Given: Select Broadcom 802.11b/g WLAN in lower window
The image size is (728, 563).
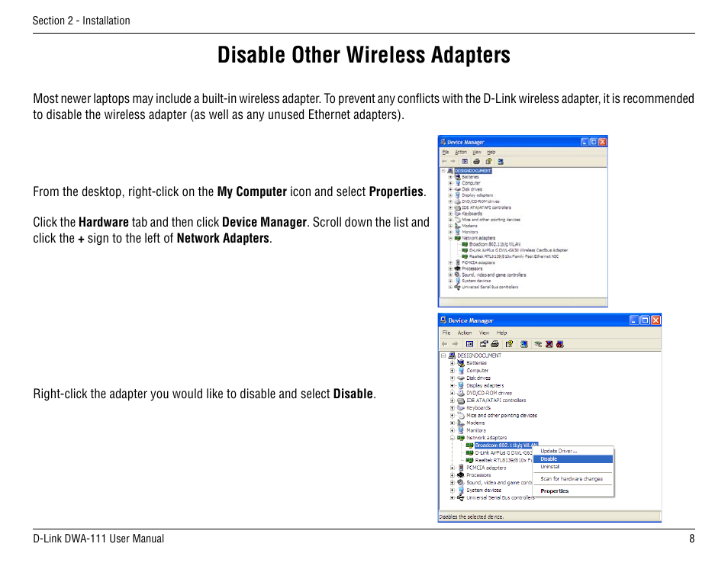Looking at the screenshot, I should click(506, 445).
